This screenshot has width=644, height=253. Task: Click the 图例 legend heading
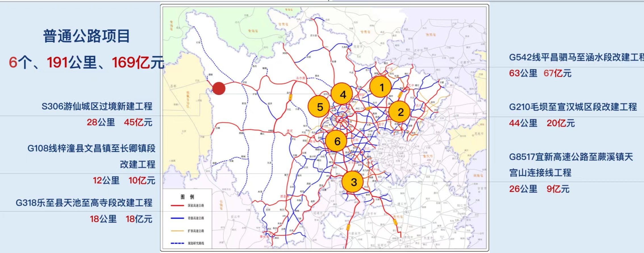[187, 197]
